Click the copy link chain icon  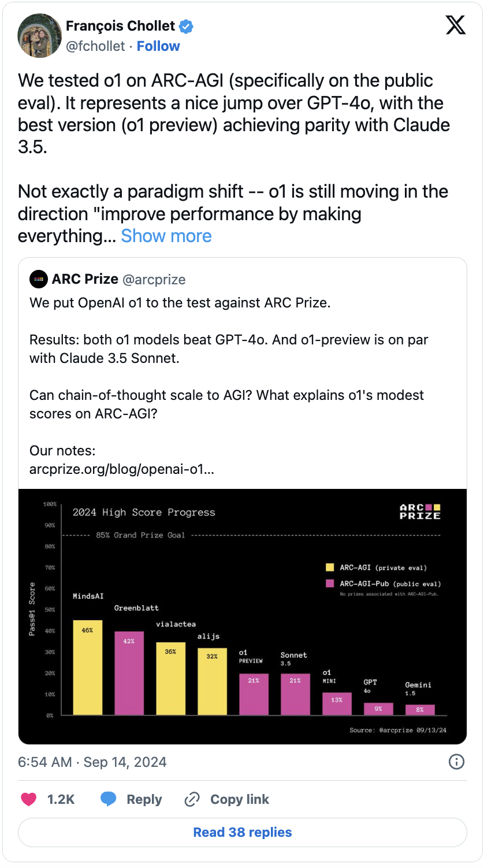coord(191,799)
